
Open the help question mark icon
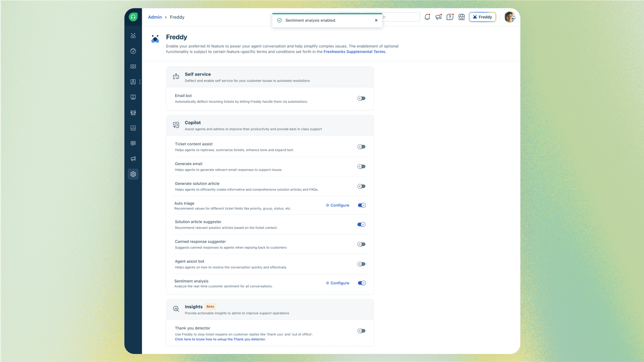click(450, 17)
